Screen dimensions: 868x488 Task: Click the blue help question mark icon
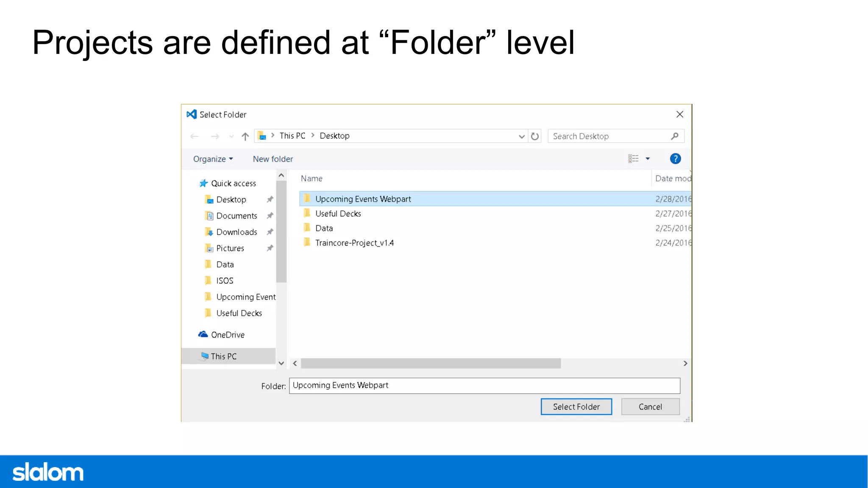click(675, 159)
